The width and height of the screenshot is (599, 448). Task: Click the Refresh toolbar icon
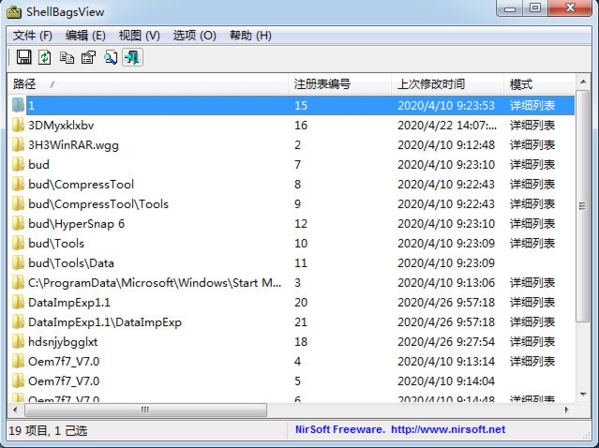[x=45, y=58]
